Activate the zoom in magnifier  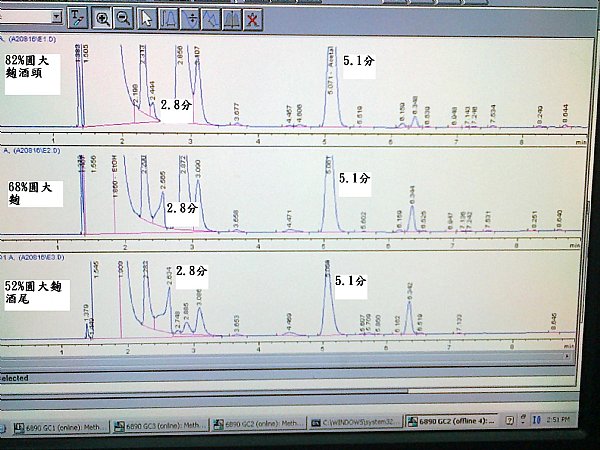click(x=102, y=18)
